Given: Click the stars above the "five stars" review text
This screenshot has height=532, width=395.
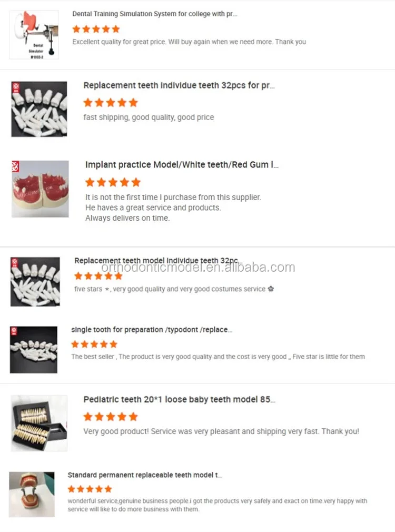Looking at the screenshot, I should pos(98,275).
